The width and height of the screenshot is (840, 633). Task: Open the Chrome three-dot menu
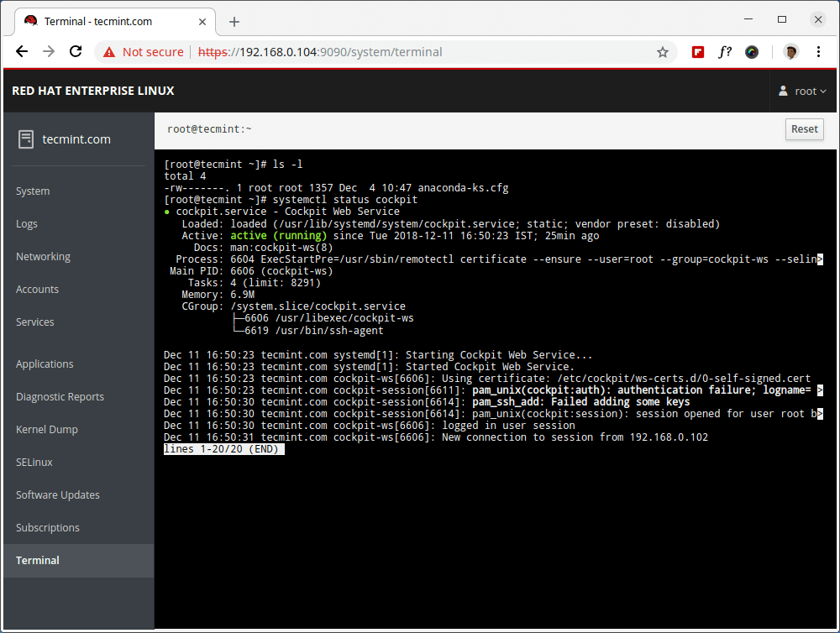point(818,52)
